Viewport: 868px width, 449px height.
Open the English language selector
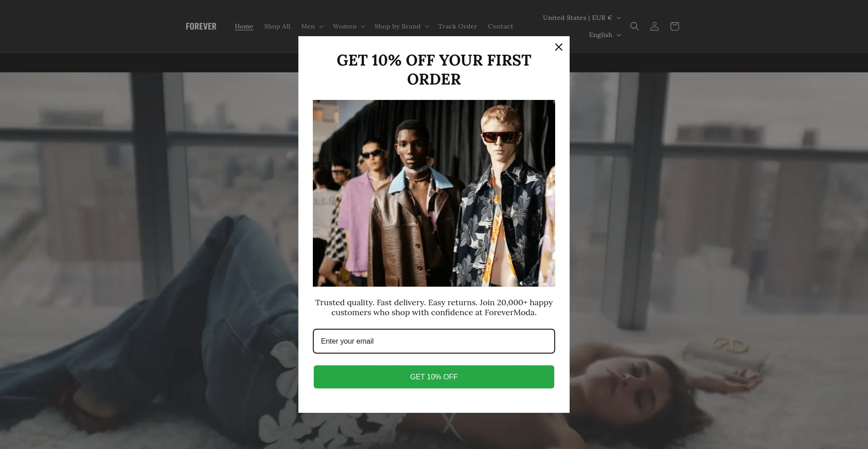(605, 35)
